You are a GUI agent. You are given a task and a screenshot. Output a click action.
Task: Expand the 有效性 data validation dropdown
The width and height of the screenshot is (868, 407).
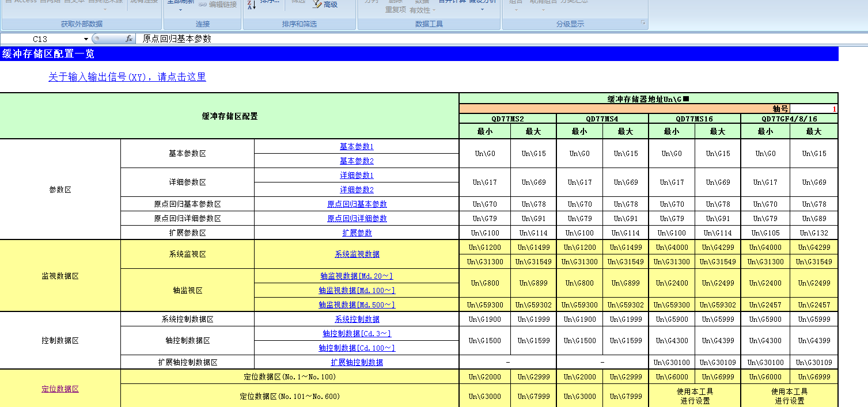(434, 10)
